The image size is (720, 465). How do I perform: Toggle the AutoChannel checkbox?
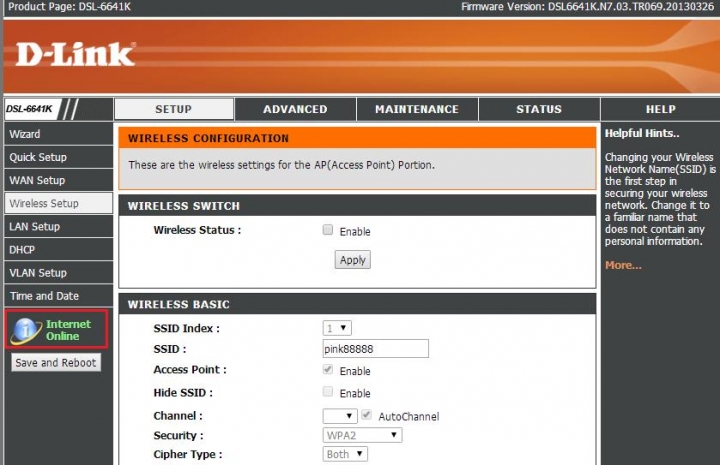click(x=366, y=415)
